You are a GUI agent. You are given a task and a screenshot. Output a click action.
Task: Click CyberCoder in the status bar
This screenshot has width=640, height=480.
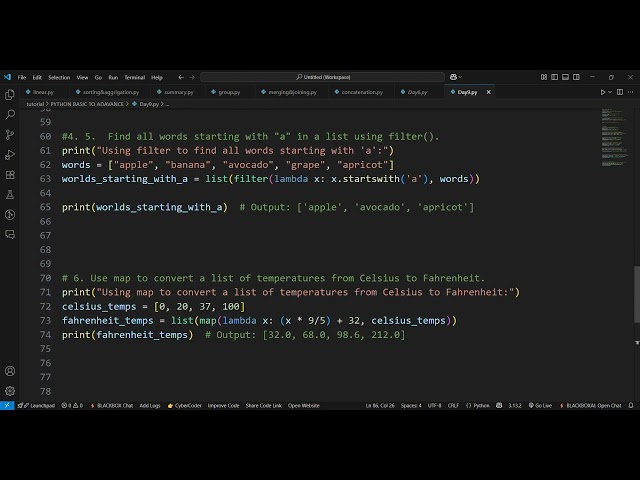(x=184, y=406)
